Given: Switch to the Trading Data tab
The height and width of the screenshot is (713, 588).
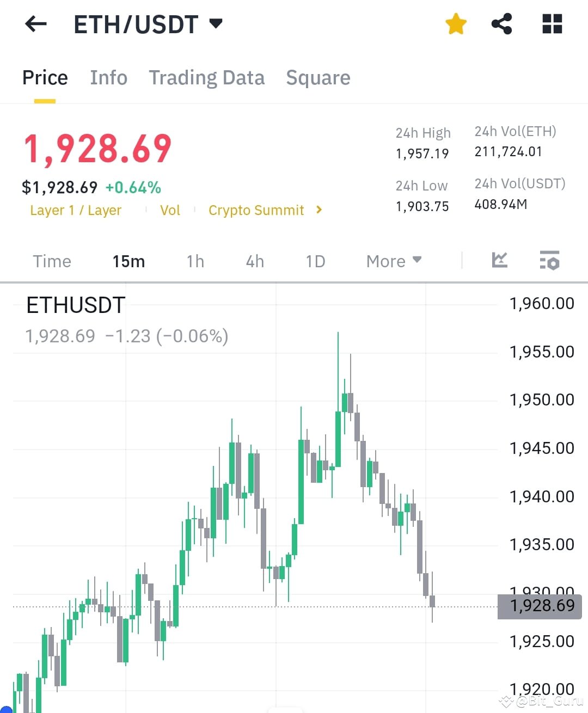Looking at the screenshot, I should (206, 78).
